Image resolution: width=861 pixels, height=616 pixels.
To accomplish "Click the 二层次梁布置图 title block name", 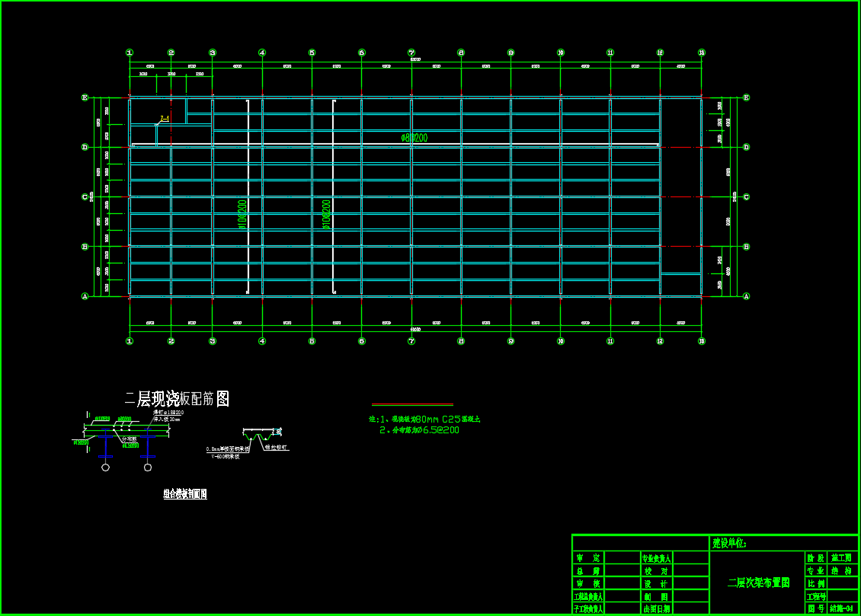I will (758, 582).
